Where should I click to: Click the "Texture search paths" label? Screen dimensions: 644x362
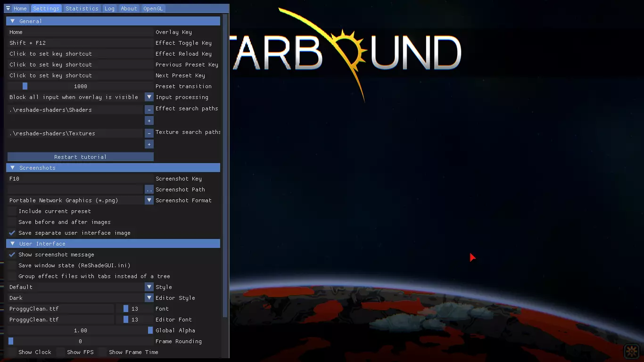pyautogui.click(x=188, y=132)
